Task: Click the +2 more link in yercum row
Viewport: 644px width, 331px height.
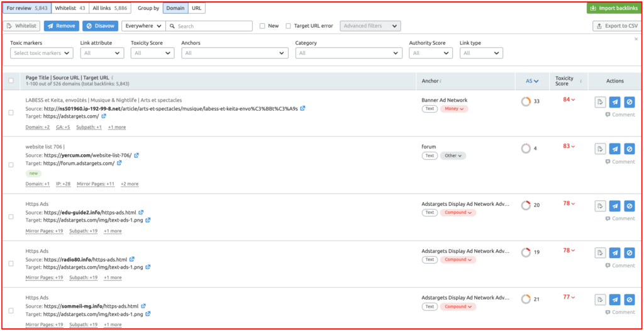Action: point(130,184)
